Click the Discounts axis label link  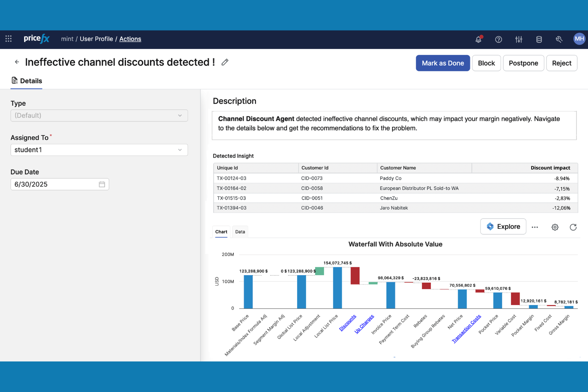pos(348,322)
